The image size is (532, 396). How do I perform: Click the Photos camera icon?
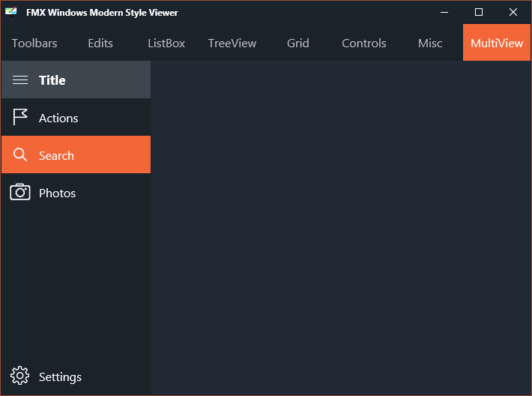(20, 192)
